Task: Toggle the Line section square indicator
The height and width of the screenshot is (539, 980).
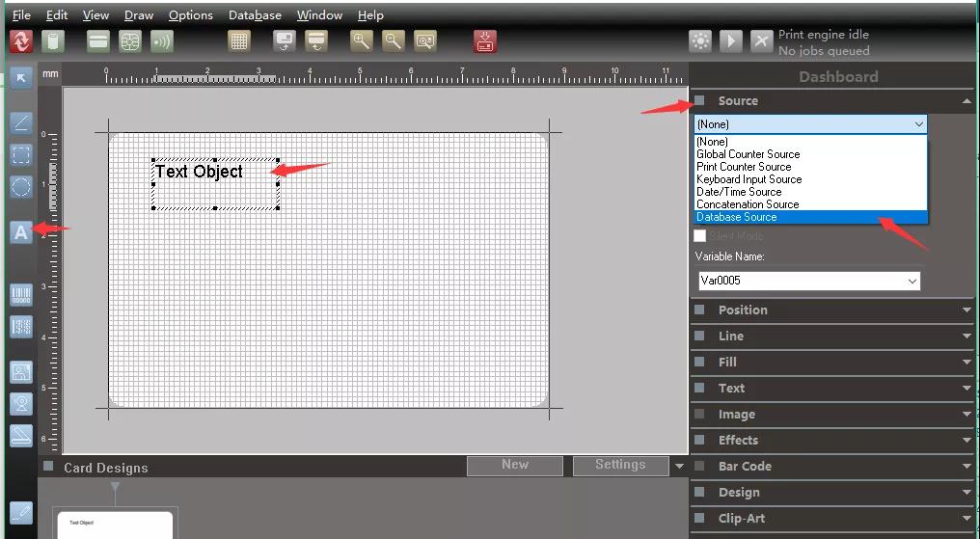Action: [699, 336]
